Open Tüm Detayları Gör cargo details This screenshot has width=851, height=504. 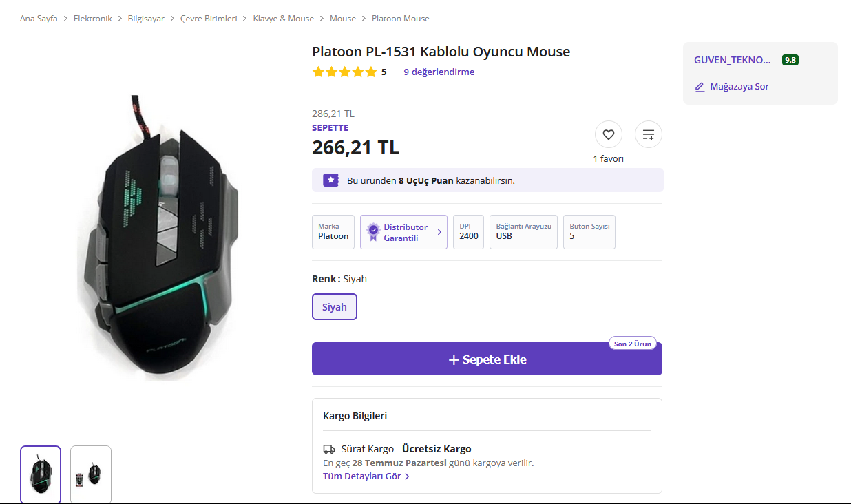(366, 476)
